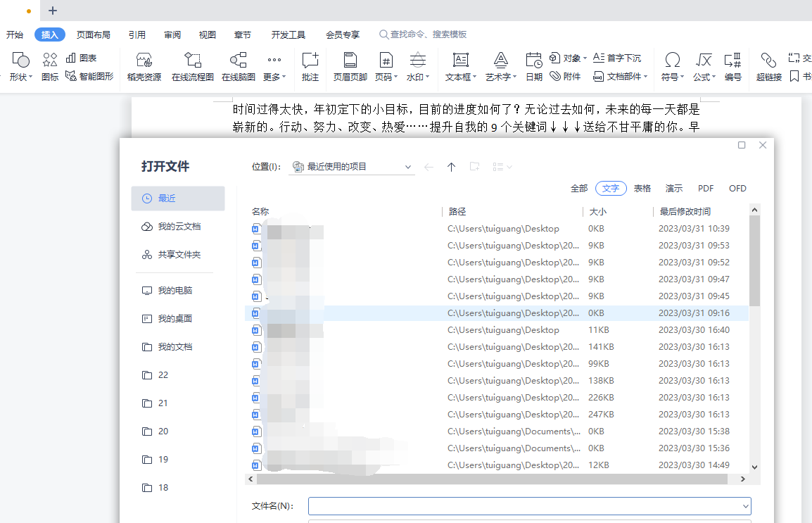Select the 247KB file row

click(x=497, y=415)
